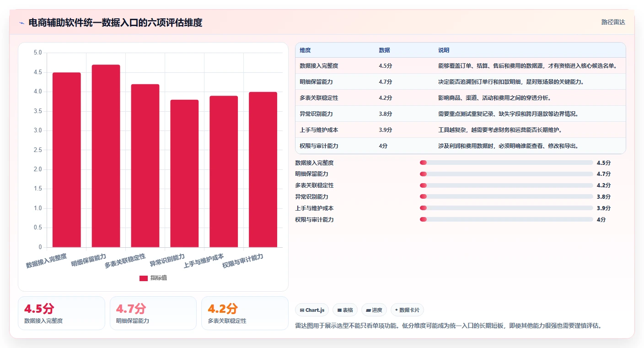Open the 4.7分 明细保留能力 data card
Viewport: 644px width, 348px height.
pos(153,313)
